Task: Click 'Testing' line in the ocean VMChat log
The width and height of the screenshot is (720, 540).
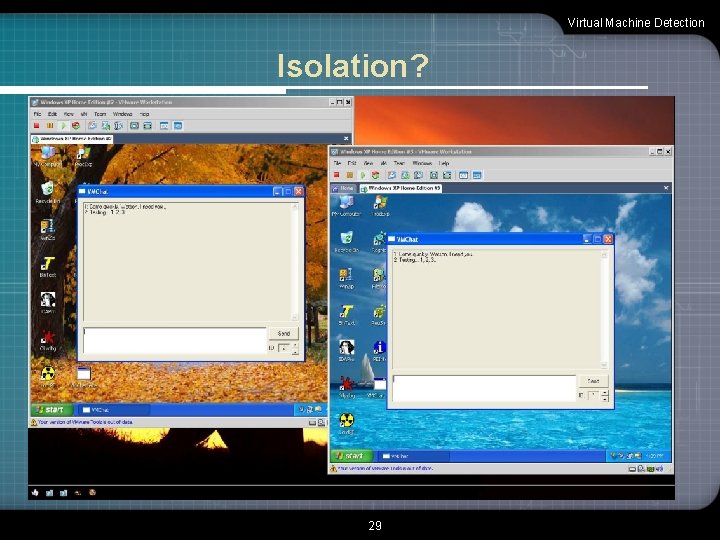Action: pyautogui.click(x=415, y=260)
